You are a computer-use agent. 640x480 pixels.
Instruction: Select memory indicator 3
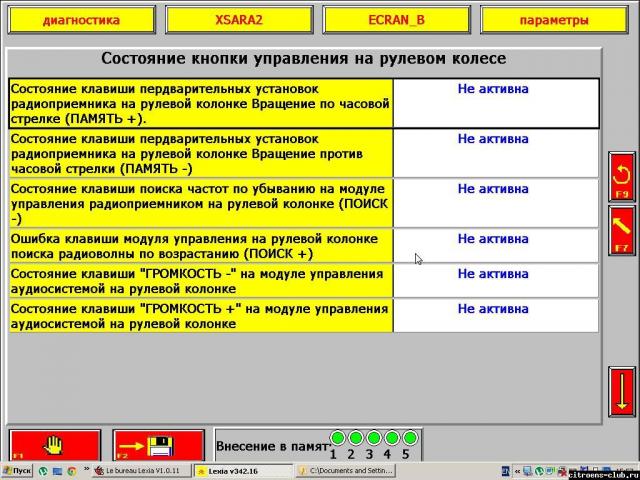pyautogui.click(x=373, y=438)
